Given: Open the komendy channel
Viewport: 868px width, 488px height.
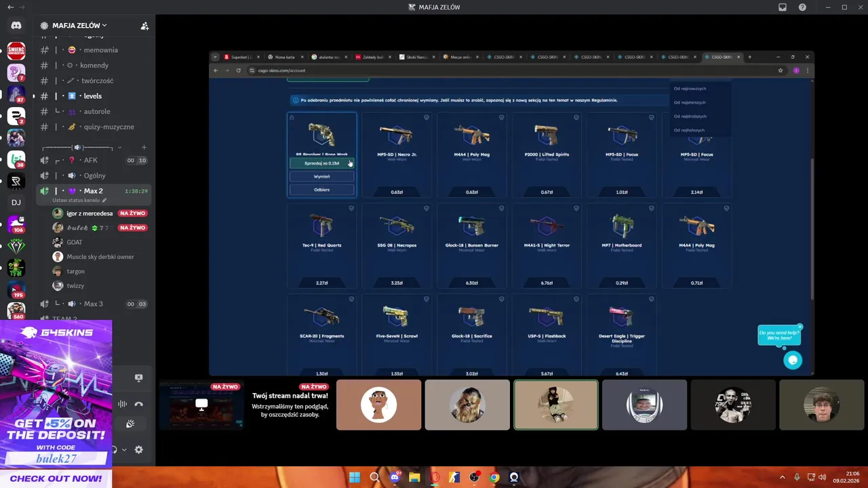Looking at the screenshot, I should [x=95, y=65].
